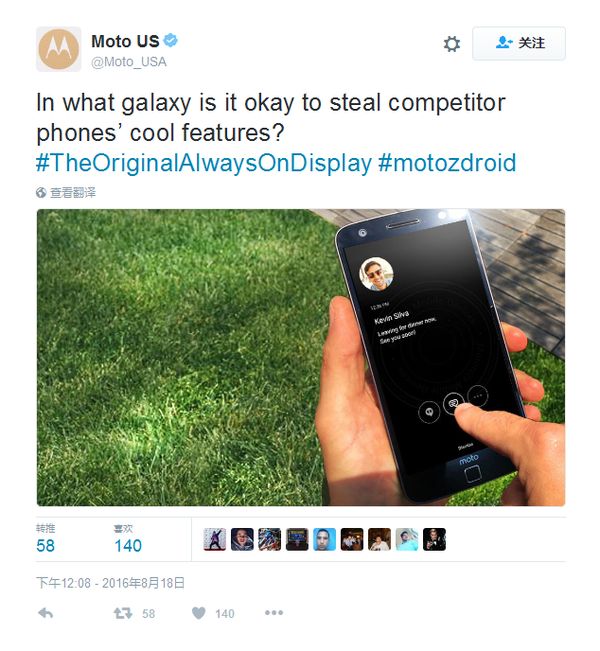Open the #motozdroid hashtag

click(447, 163)
